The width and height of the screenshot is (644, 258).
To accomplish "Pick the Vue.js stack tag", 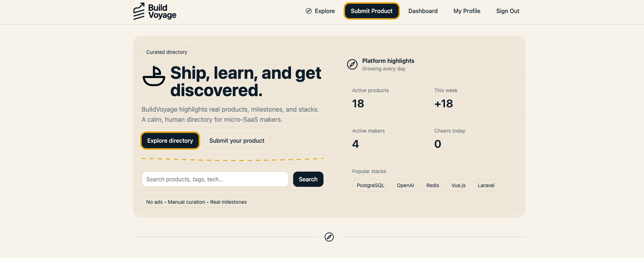I will point(458,185).
